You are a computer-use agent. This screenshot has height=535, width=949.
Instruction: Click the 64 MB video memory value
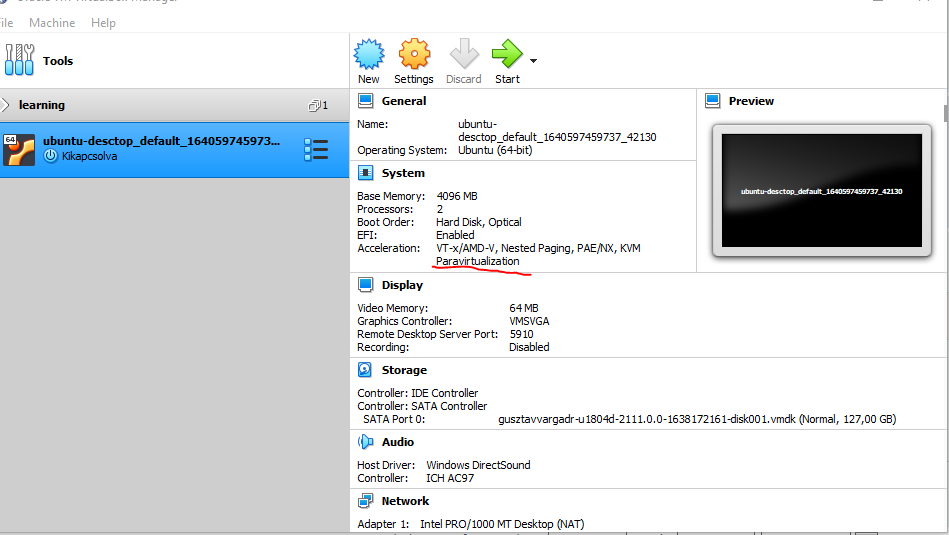(524, 308)
